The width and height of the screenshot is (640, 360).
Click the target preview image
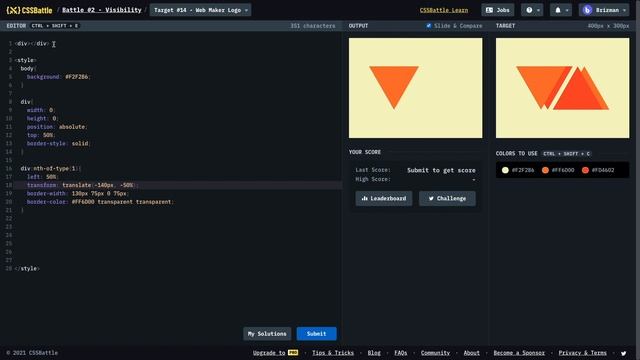pos(562,88)
